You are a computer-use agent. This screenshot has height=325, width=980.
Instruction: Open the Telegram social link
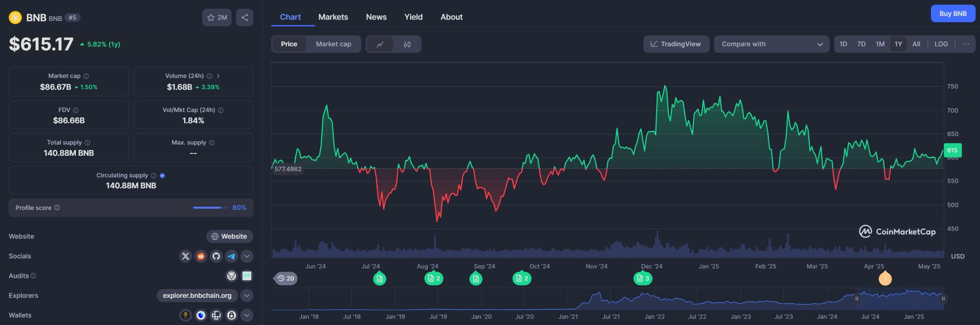(232, 256)
